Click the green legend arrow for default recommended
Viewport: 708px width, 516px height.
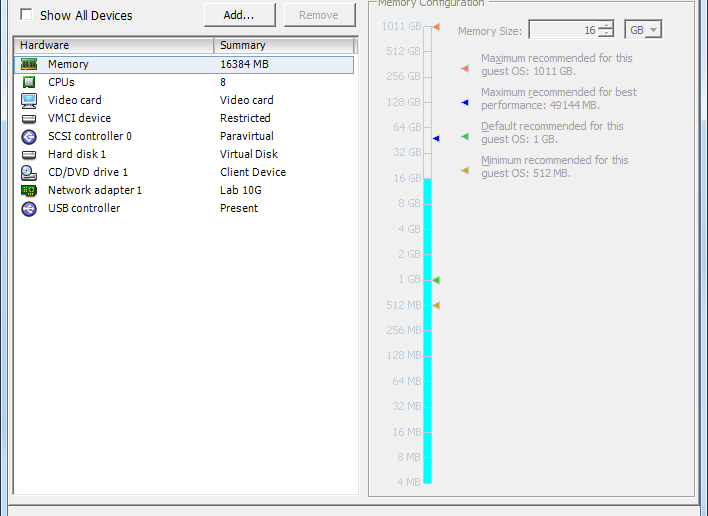465,136
